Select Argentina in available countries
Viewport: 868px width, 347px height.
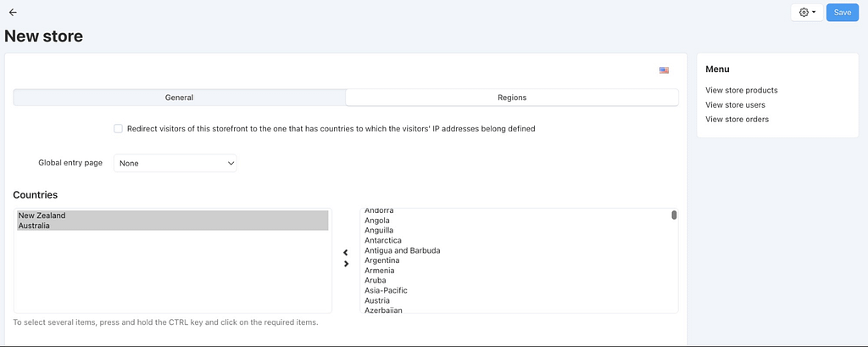(x=382, y=260)
